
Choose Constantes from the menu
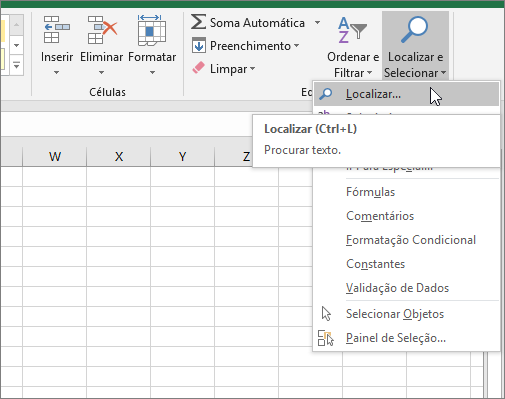[x=407, y=264]
